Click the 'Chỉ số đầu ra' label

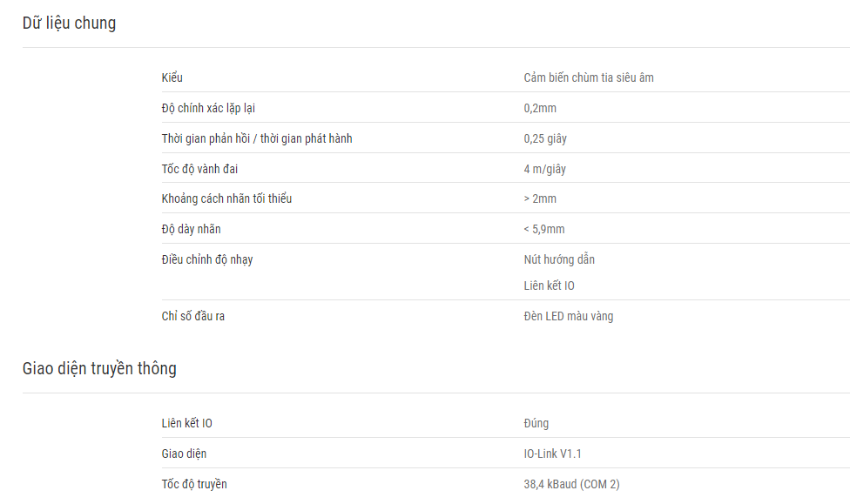click(x=193, y=316)
